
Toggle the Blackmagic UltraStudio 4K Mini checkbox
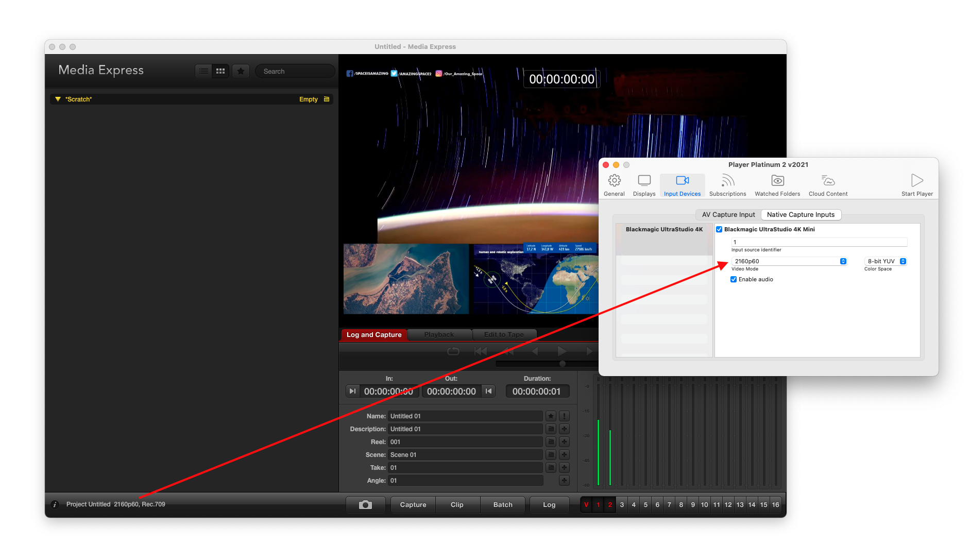(x=719, y=230)
